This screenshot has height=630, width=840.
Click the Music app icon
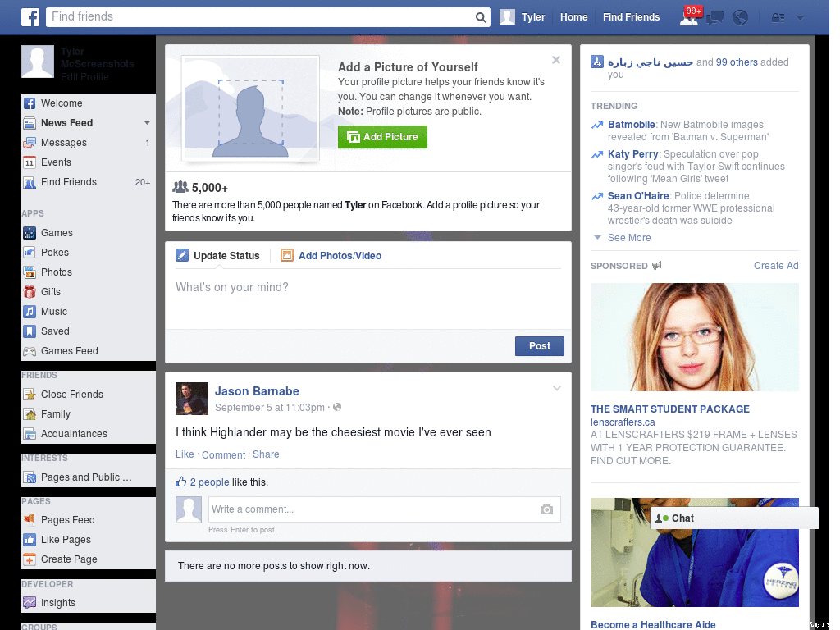pyautogui.click(x=30, y=312)
